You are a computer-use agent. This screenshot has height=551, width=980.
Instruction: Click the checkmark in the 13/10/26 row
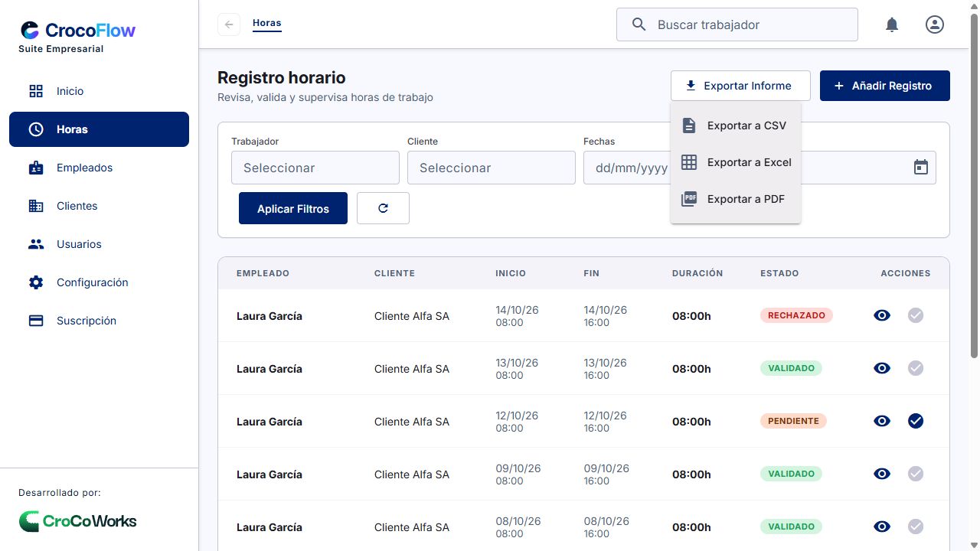tap(916, 368)
